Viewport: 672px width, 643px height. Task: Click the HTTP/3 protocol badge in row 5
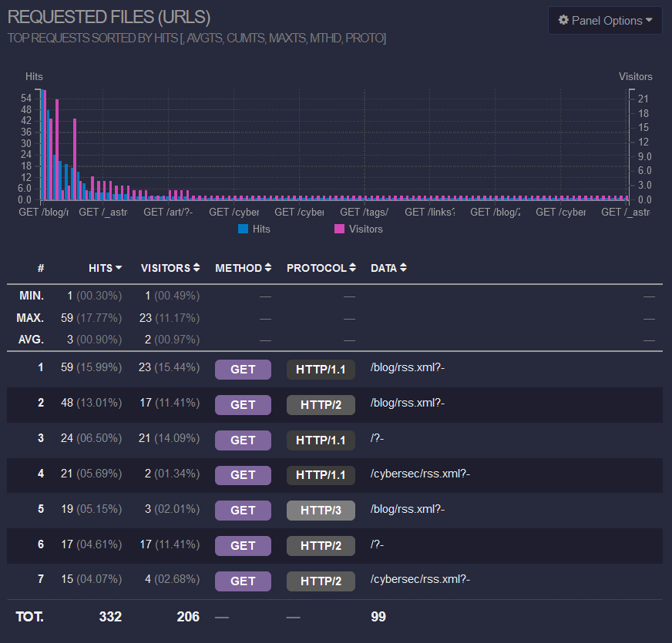tap(321, 510)
